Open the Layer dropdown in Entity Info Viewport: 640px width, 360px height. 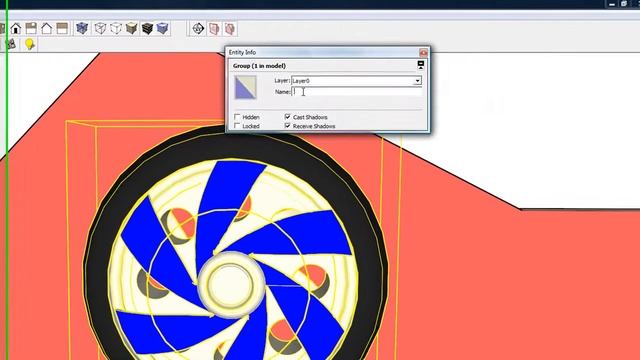(x=417, y=81)
